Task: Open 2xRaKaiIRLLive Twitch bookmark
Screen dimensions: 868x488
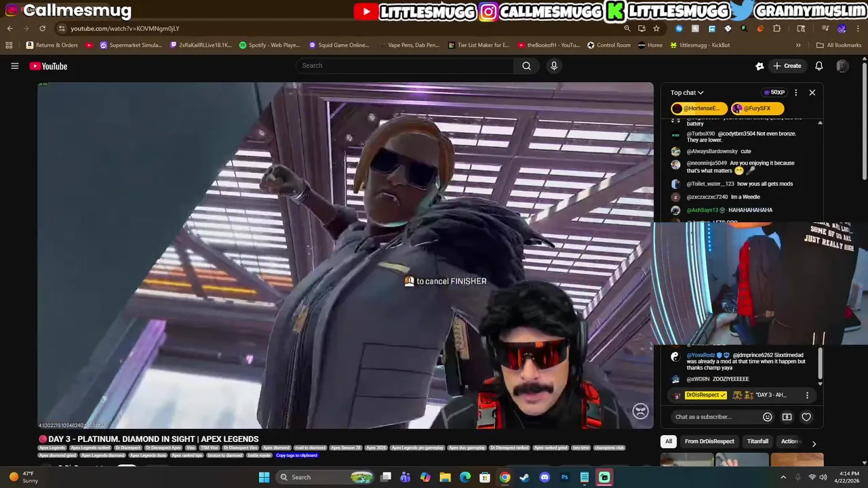Action: tap(201, 45)
